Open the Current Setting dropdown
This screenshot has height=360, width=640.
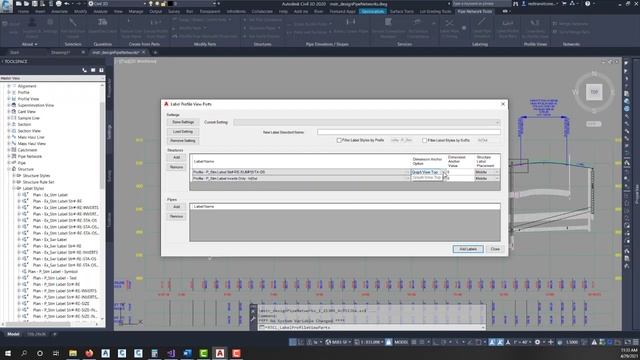pos(367,122)
